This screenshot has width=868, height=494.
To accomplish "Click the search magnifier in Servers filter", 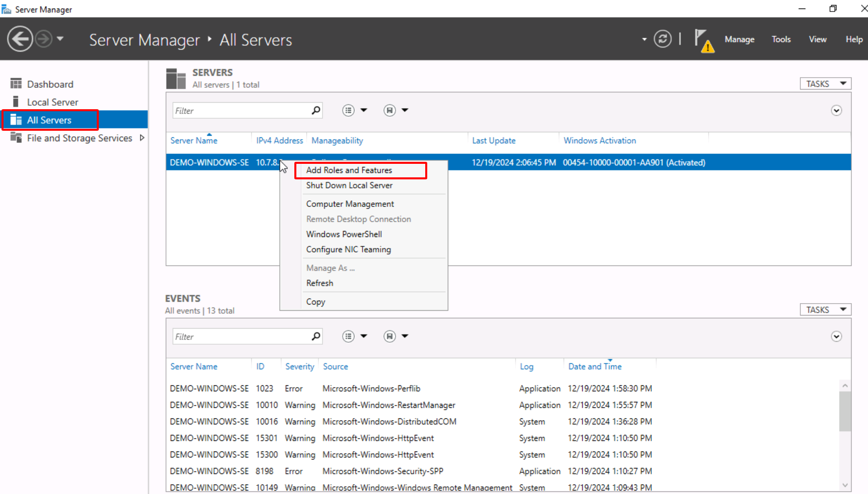I will pyautogui.click(x=316, y=110).
